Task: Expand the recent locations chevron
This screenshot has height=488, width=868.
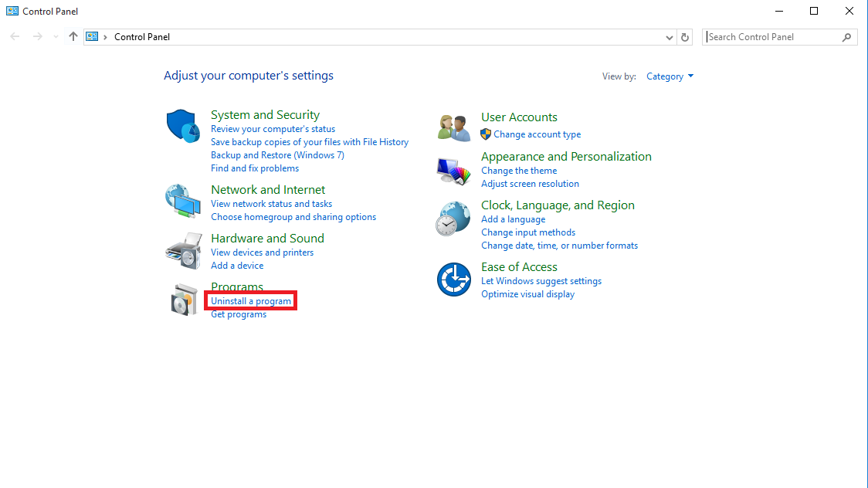Action: coord(55,37)
